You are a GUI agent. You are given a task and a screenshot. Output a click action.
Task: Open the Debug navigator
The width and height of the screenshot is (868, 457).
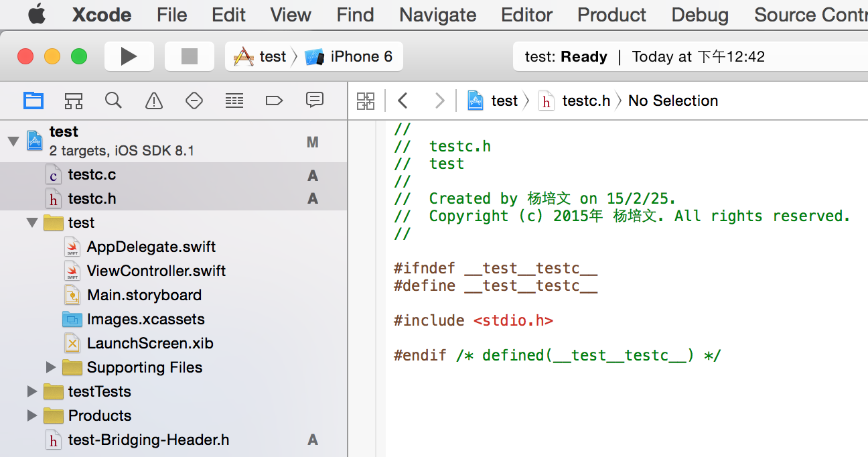click(x=234, y=100)
